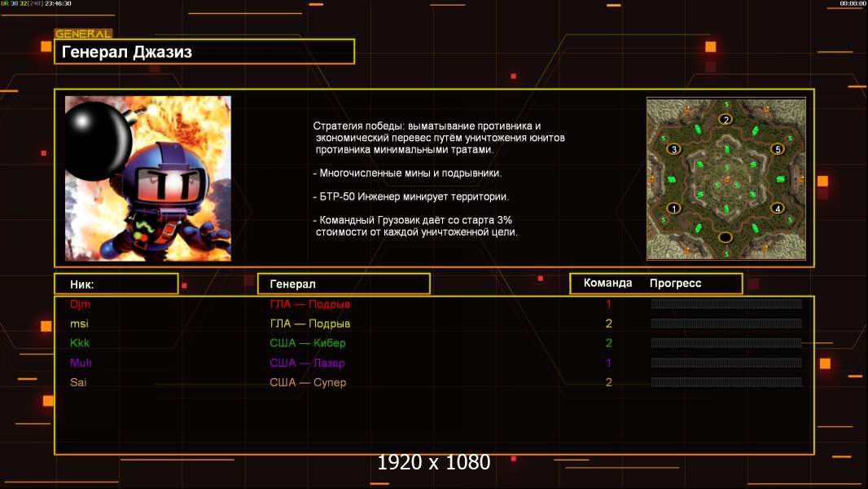Select start position 4 on the minimap
Image resolution: width=868 pixels, height=489 pixels.
[778, 209]
